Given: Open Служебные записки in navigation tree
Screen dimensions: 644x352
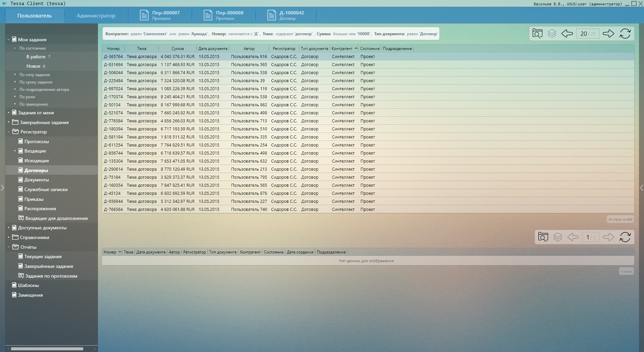Looking at the screenshot, I should (x=46, y=189).
